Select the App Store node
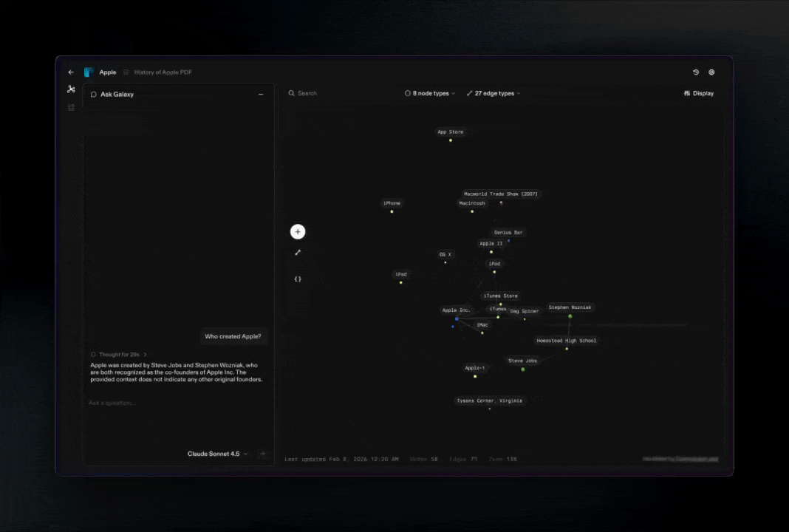Viewport: 789px width, 532px height. (x=451, y=132)
